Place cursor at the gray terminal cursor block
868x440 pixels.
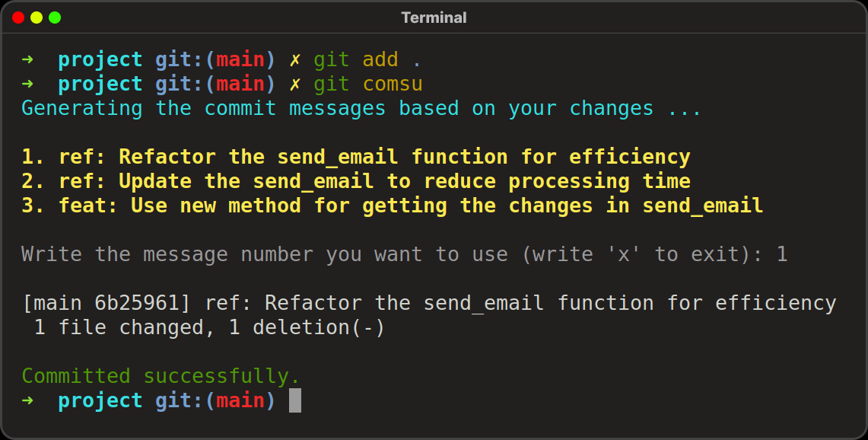(x=295, y=400)
